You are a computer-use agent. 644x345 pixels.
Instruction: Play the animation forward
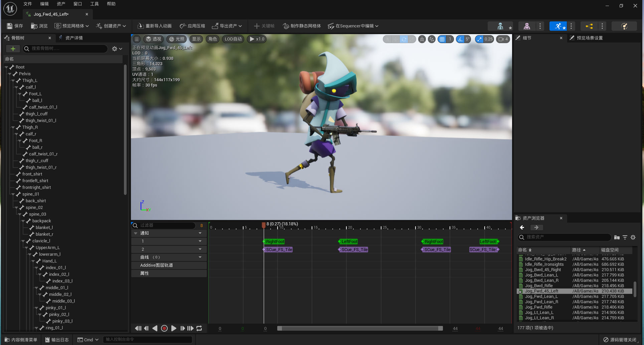(174, 328)
